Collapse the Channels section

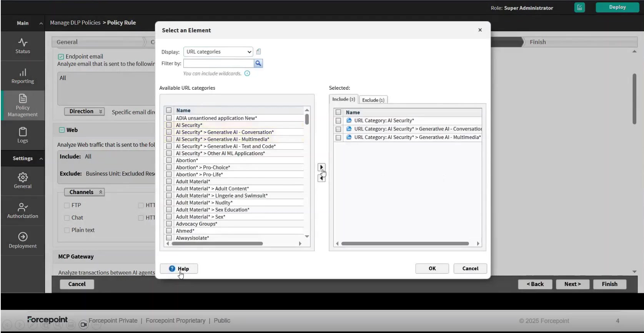click(x=84, y=192)
